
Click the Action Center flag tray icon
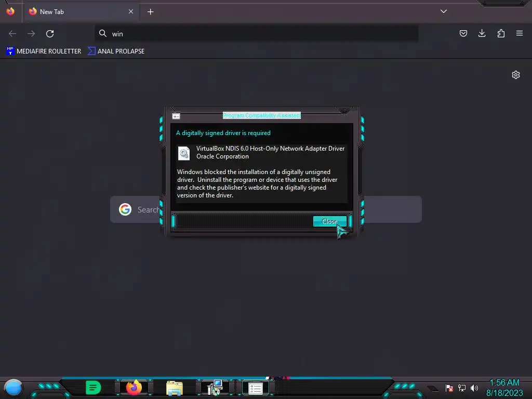[x=449, y=388]
